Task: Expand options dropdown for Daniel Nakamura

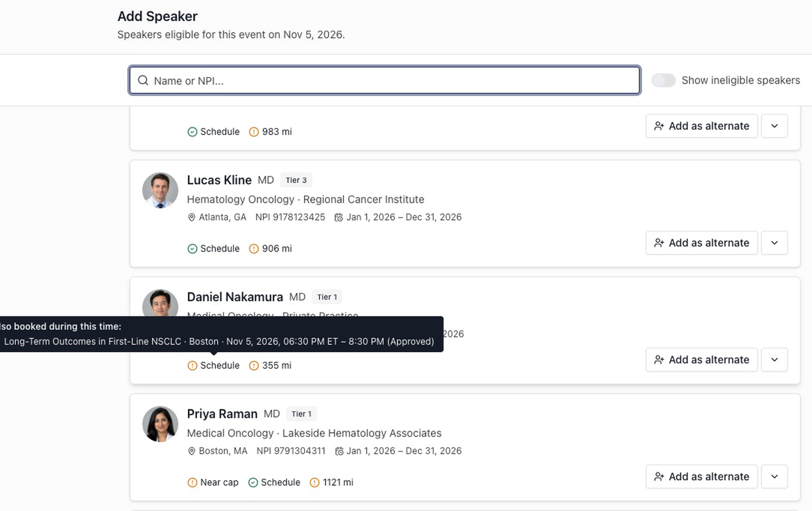Action: point(774,359)
